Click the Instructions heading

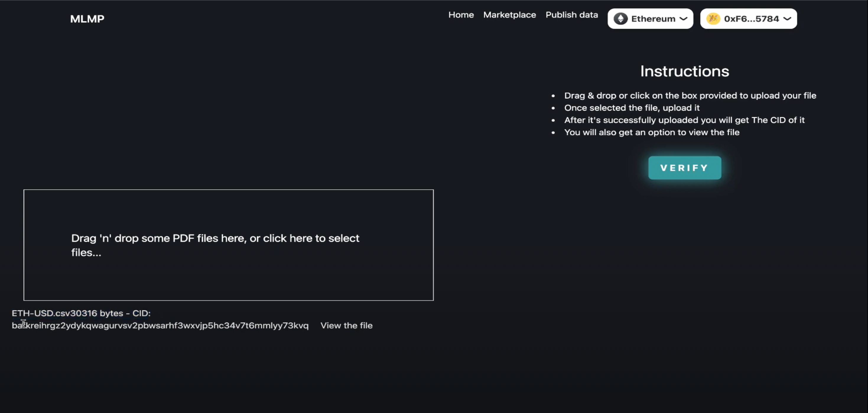[x=684, y=71]
